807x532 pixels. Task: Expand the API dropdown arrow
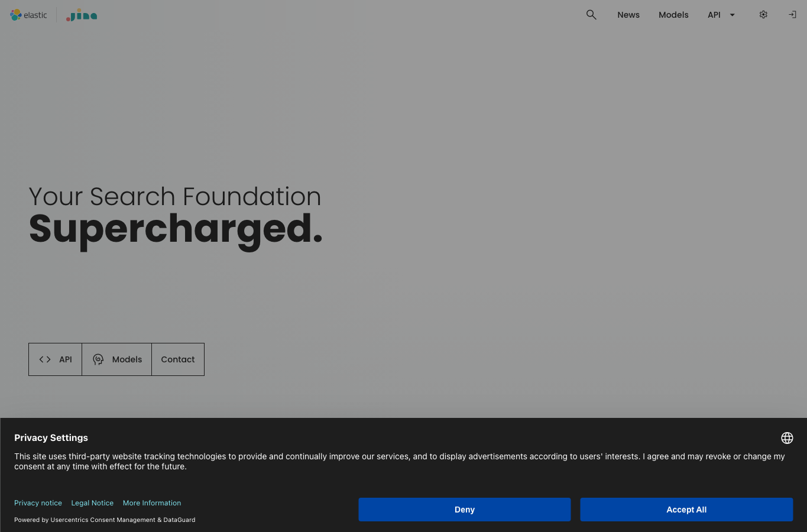(732, 15)
